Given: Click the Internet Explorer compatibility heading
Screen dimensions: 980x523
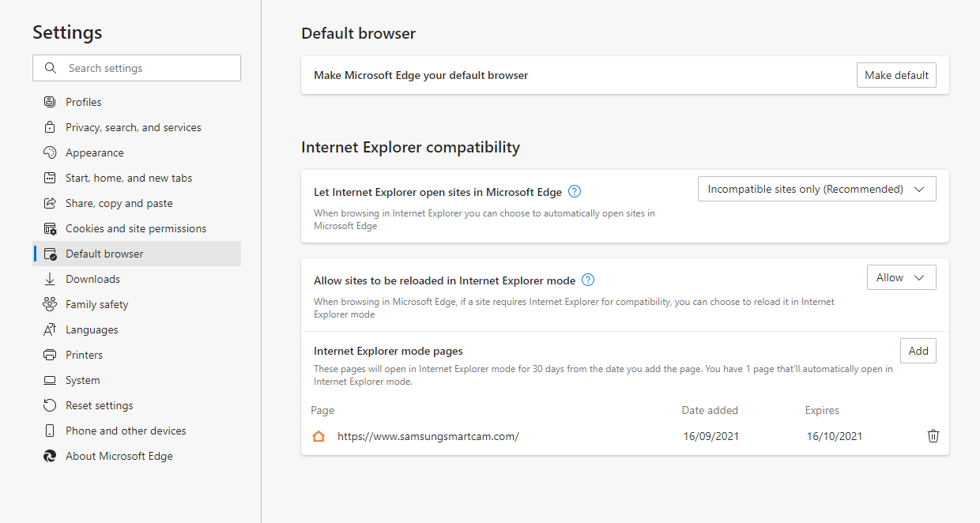Looking at the screenshot, I should [x=411, y=147].
